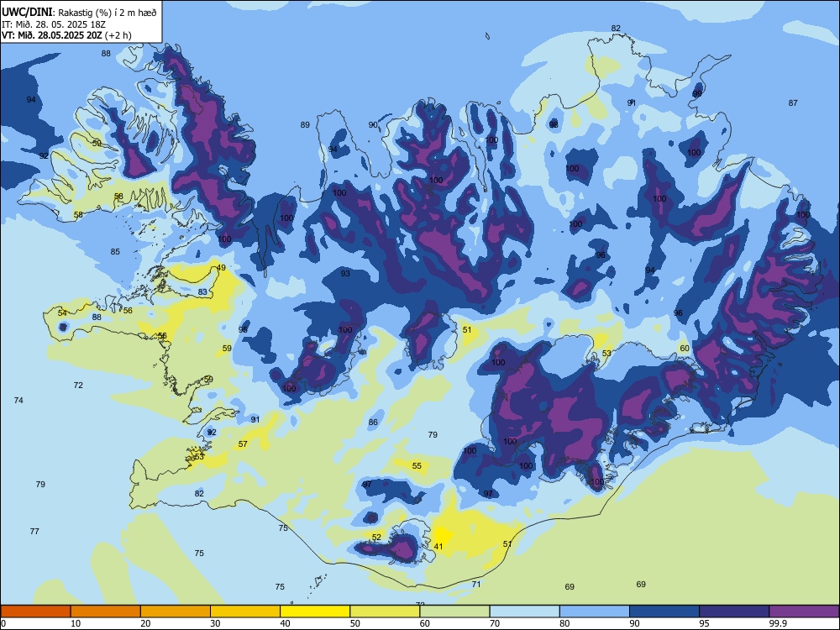Click the '95' legend tick label

pos(705,623)
